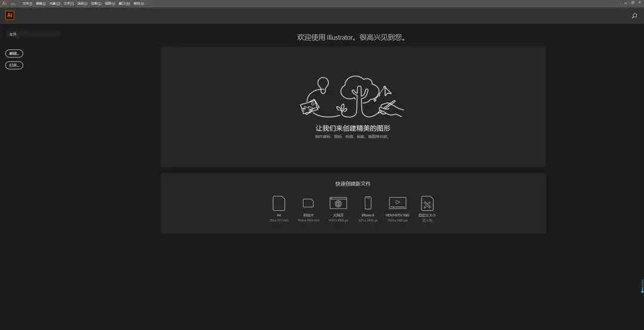Click the 欢迎使用 Illustrator welcome heading
The width and height of the screenshot is (644, 330).
click(x=352, y=38)
